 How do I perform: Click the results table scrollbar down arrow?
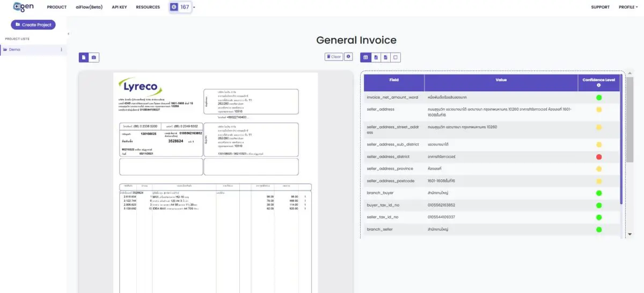tap(630, 234)
